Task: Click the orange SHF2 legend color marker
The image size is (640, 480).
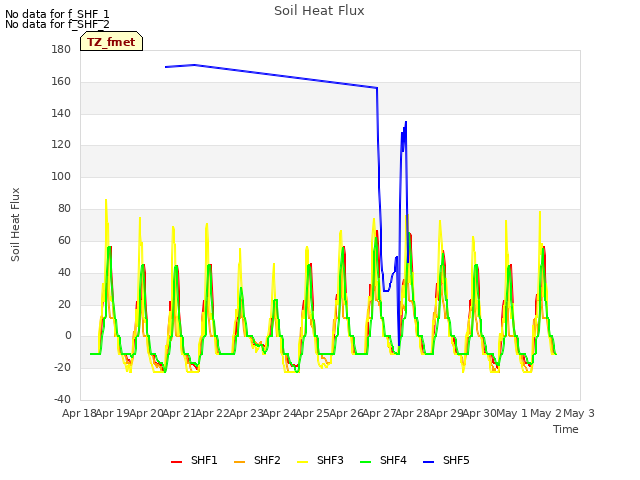Action: (240, 462)
